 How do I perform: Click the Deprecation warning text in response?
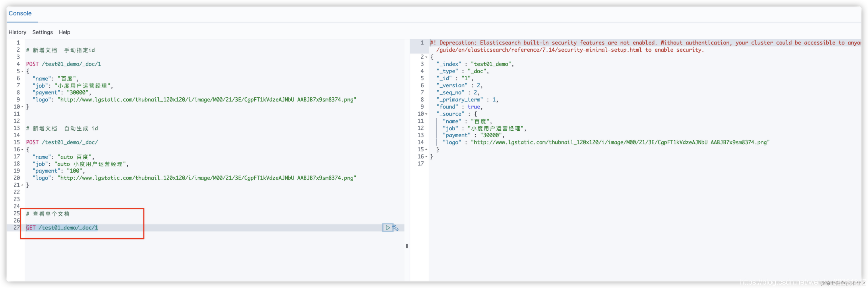click(x=646, y=46)
